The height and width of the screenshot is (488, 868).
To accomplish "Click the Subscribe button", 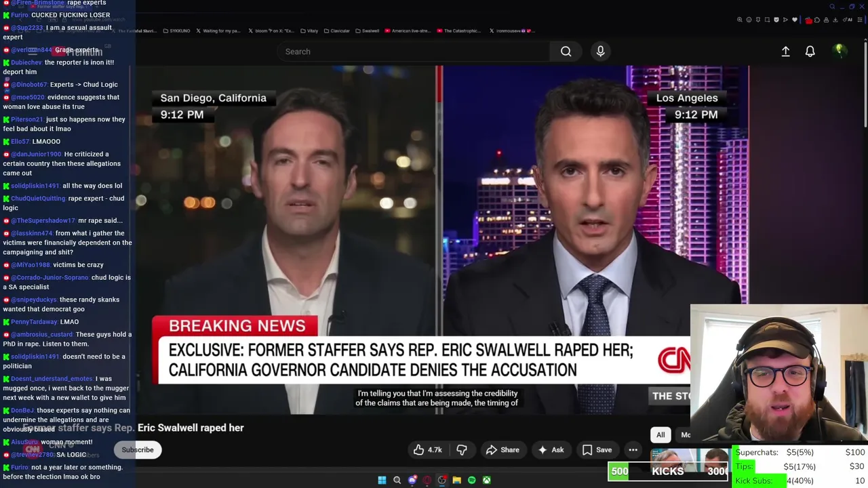I will [138, 450].
